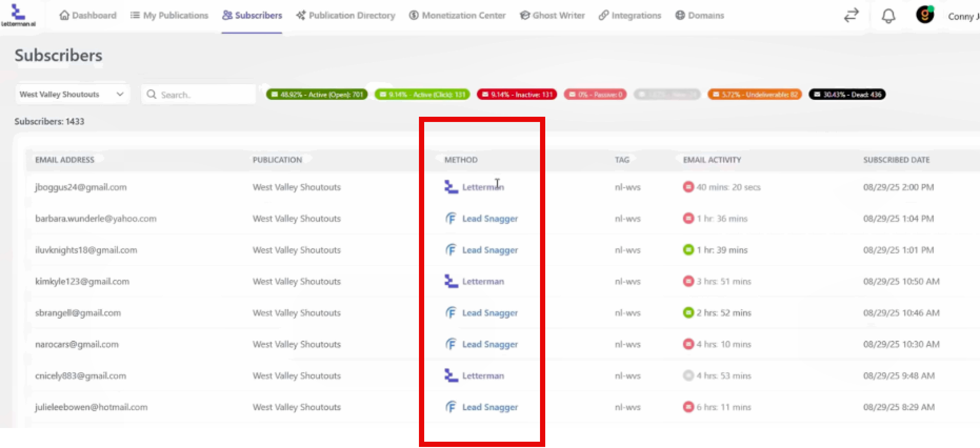
Task: Click Lead Snagger icon in iluvknights18 row
Action: tap(451, 250)
